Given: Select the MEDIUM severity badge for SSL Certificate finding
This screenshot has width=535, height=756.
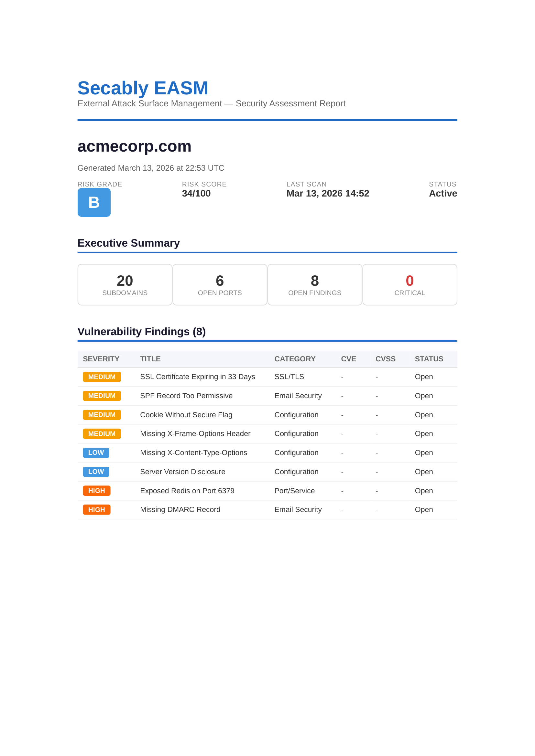Looking at the screenshot, I should tap(102, 377).
